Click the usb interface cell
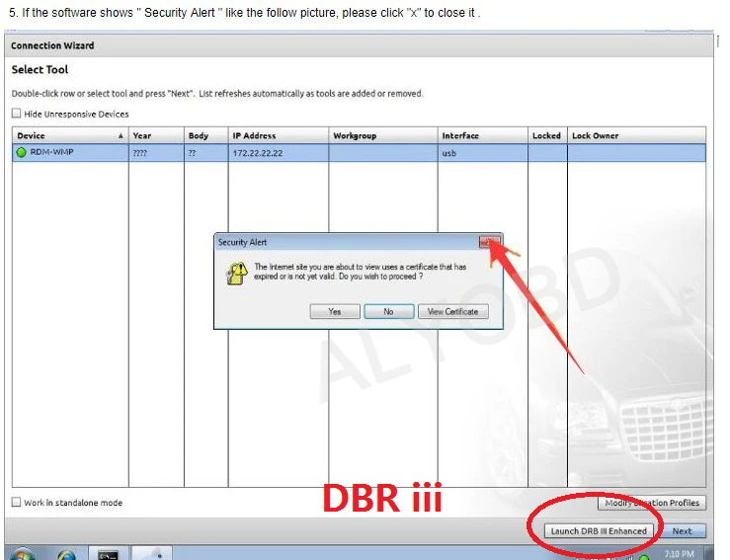 [483, 153]
